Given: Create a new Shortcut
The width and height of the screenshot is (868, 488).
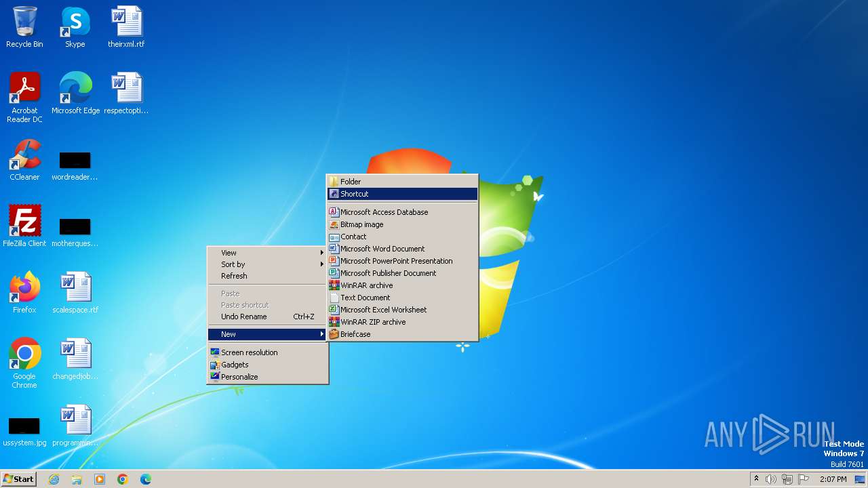Looking at the screenshot, I should click(403, 194).
